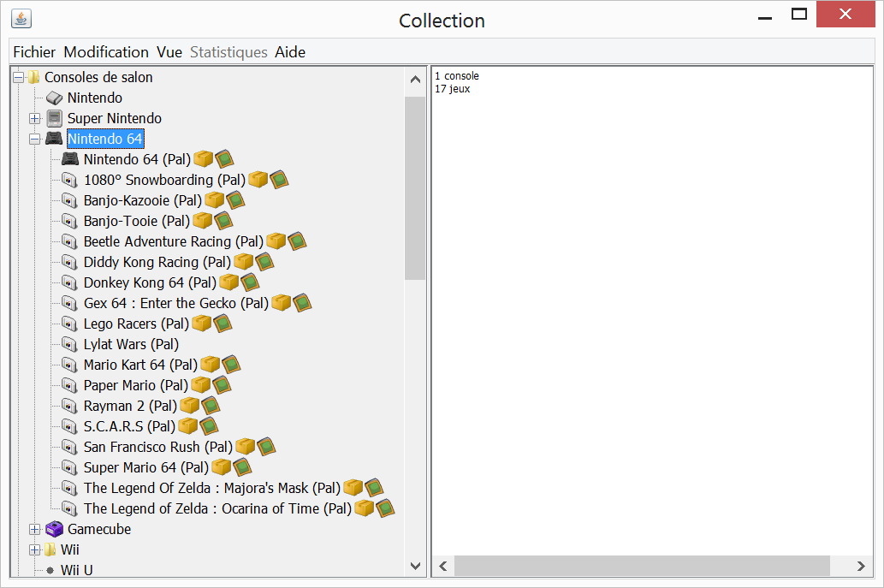Viewport: 884px width, 588px height.
Task: Select the Nintendo 64 (Pal) console entry
Action: click(137, 159)
